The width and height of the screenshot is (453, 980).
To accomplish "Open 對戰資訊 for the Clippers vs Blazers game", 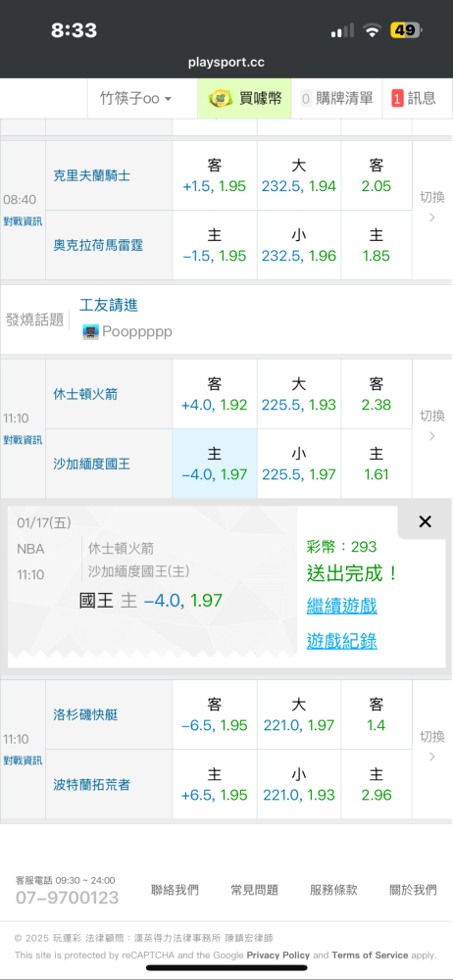I will pos(23,760).
